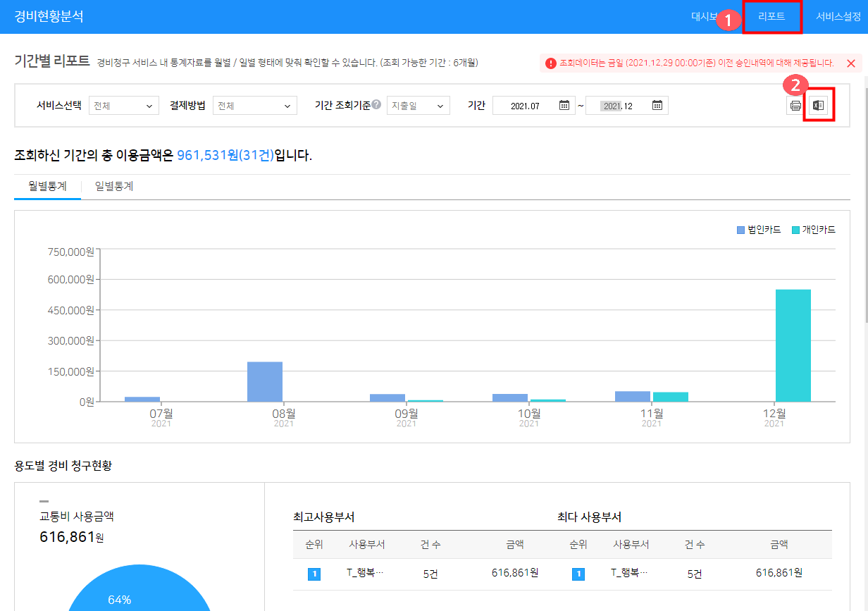Screen dimensions: 868x611
Task: Open the end date calendar picker
Action: tap(657, 106)
